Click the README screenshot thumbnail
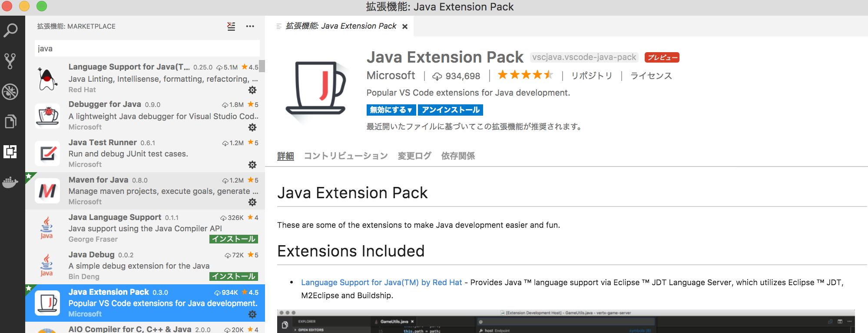The height and width of the screenshot is (333, 868). point(566,321)
